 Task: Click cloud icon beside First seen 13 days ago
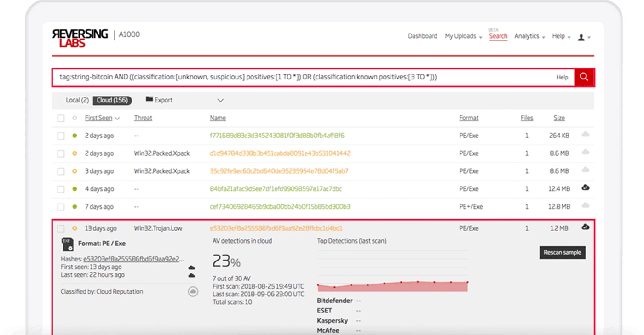pos(192,267)
